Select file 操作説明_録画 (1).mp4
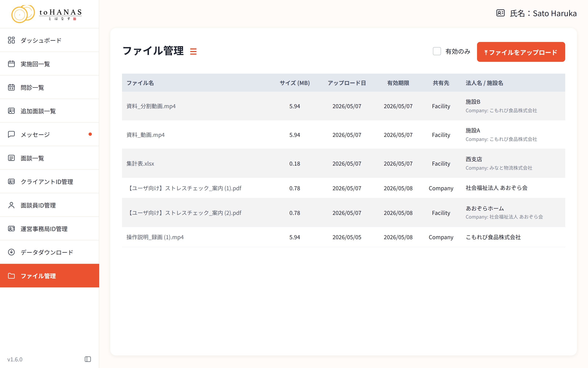 pos(155,237)
